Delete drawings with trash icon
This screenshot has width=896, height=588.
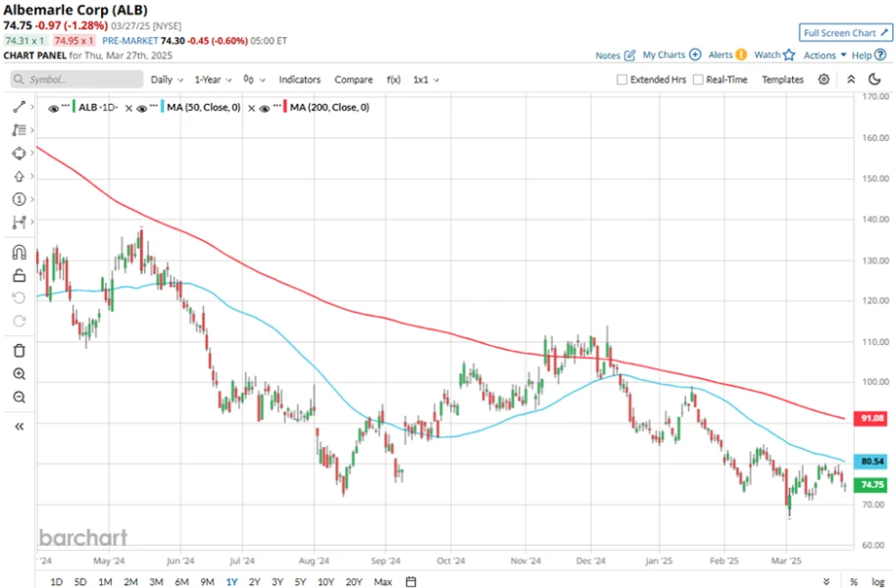[x=19, y=350]
